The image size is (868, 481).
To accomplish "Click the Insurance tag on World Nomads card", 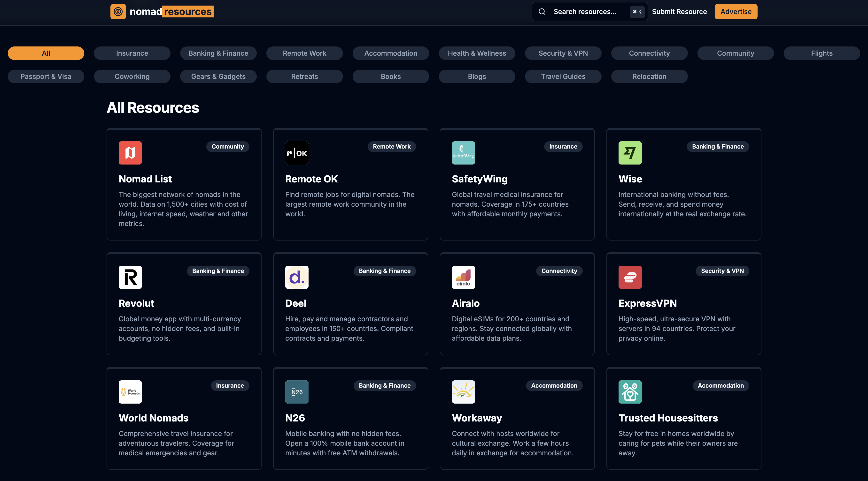I will coord(230,386).
